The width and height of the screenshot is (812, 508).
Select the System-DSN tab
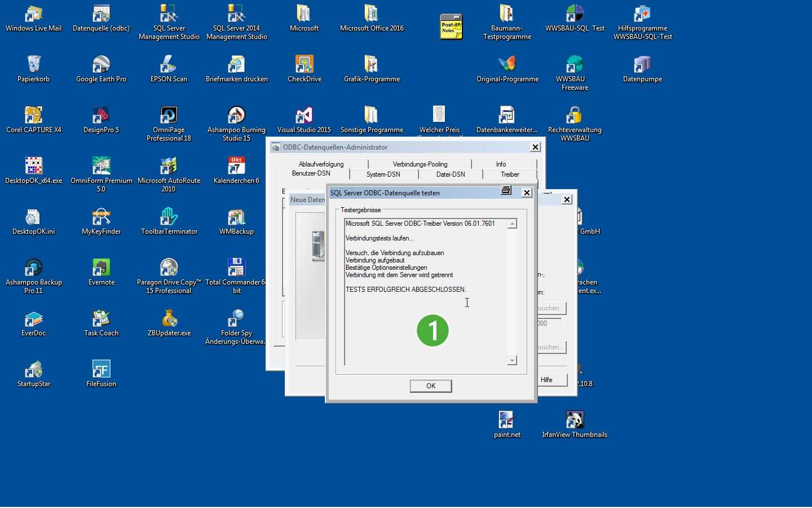(x=383, y=175)
